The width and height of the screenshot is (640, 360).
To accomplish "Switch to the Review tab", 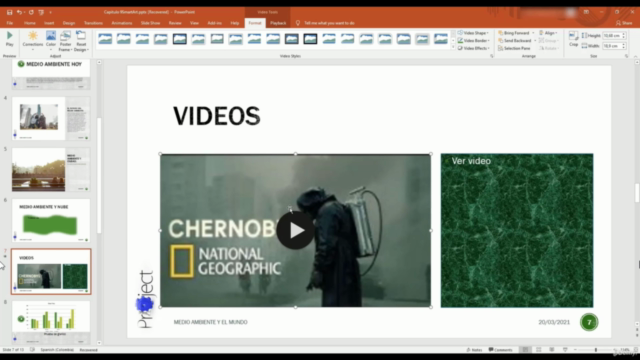I will click(175, 23).
